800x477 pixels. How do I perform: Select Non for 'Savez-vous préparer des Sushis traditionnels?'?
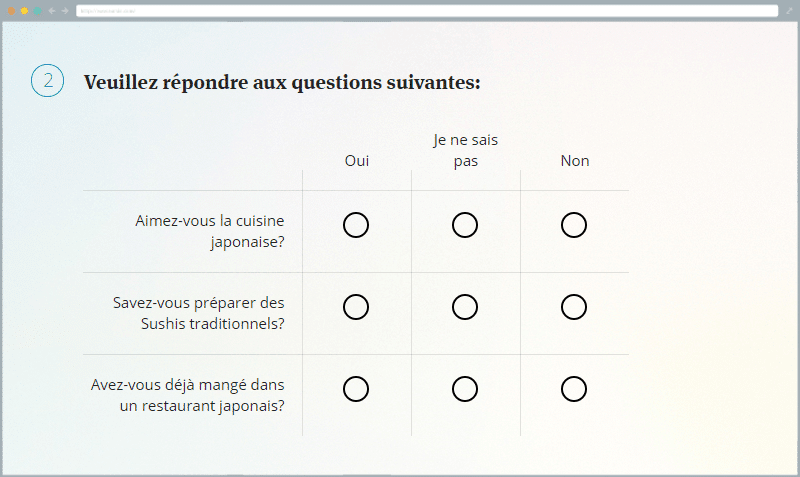pyautogui.click(x=574, y=307)
